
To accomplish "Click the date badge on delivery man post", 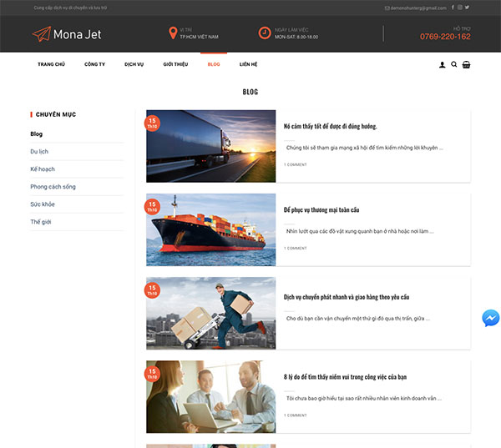I will tap(152, 290).
